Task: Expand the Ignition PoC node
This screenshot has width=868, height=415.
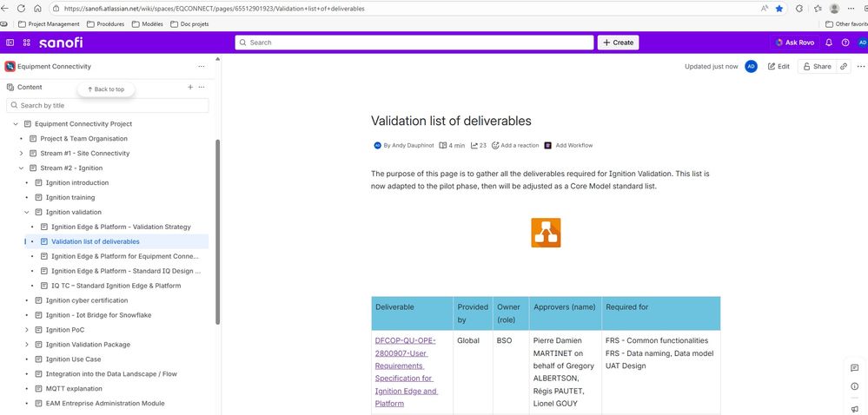Action: (27, 330)
